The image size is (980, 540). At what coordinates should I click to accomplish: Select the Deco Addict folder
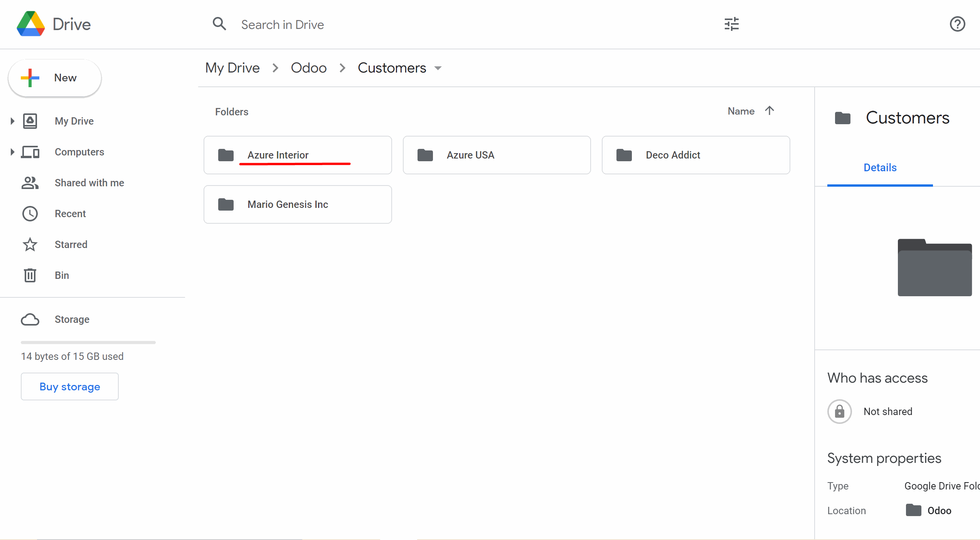click(696, 155)
